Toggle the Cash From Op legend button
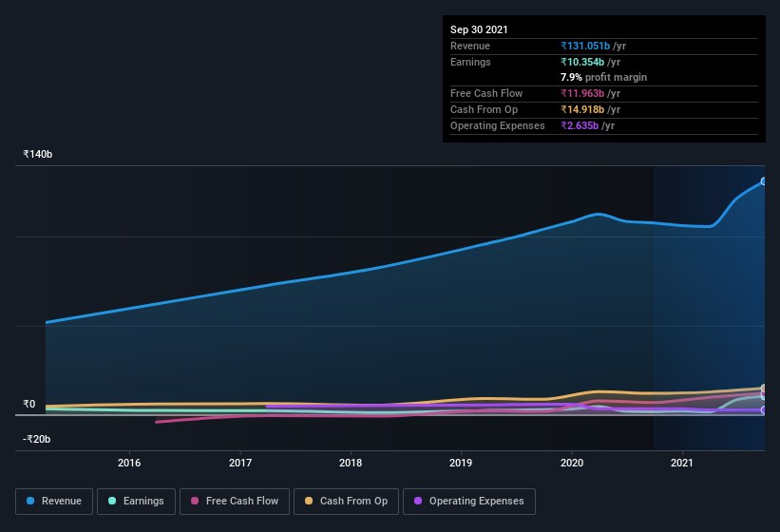Image resolution: width=780 pixels, height=532 pixels. 346,502
